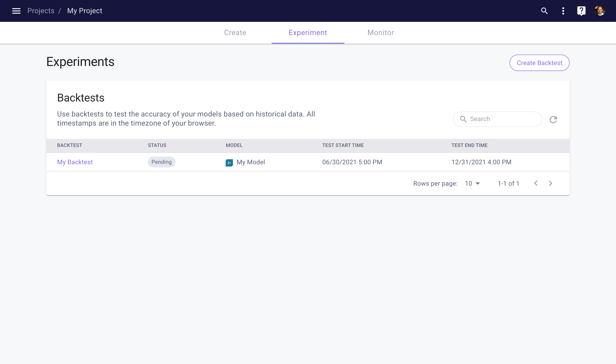Click the top bar search icon
The width and height of the screenshot is (616, 364).
pyautogui.click(x=544, y=11)
